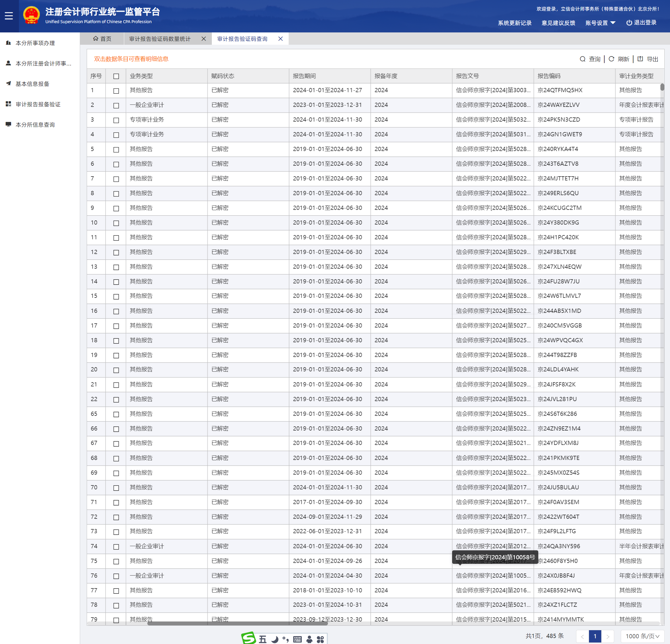
Task: Expand 本分所事项办理 sidebar menu
Action: 35,43
